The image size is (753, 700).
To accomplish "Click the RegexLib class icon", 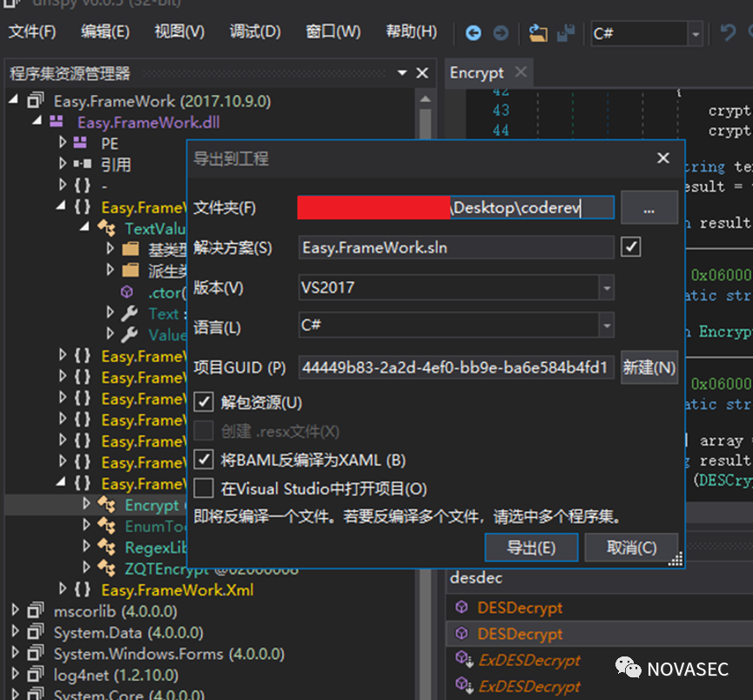I will pyautogui.click(x=106, y=547).
